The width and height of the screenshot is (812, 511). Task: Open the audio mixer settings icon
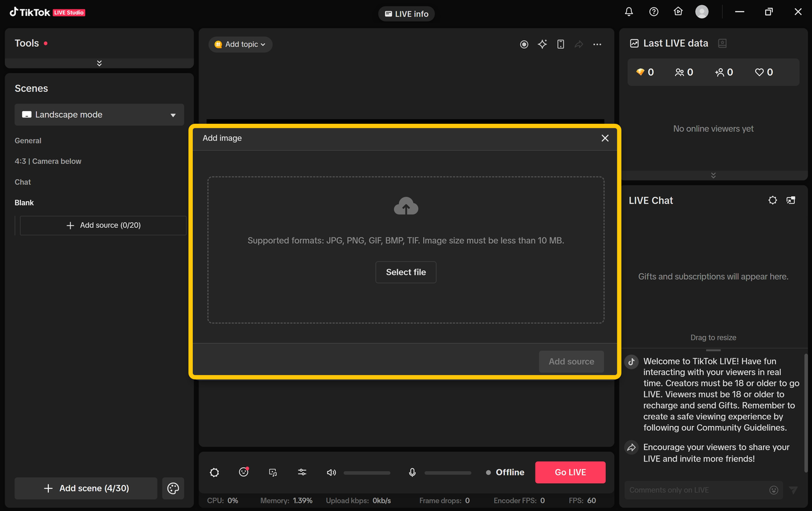click(x=302, y=472)
